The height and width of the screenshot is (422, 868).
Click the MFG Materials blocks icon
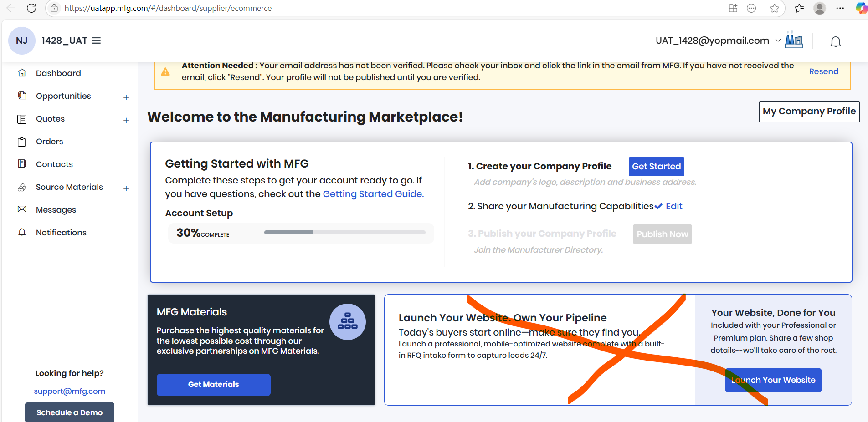pos(347,321)
